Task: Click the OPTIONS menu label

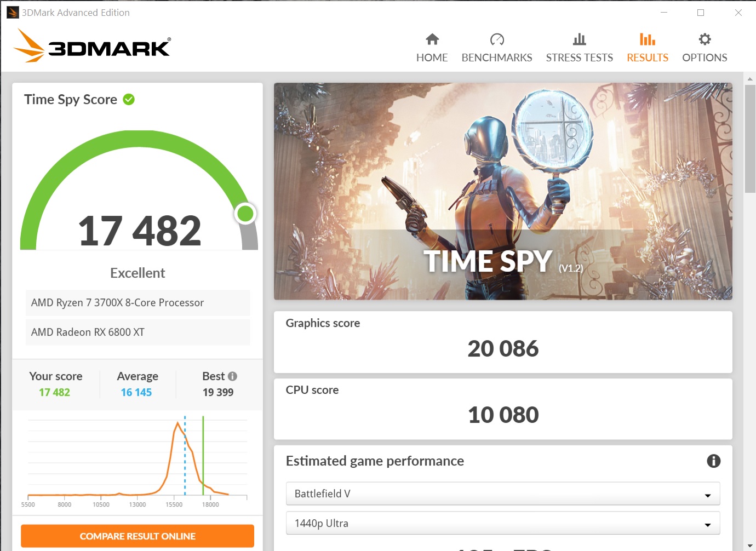Action: pos(705,58)
